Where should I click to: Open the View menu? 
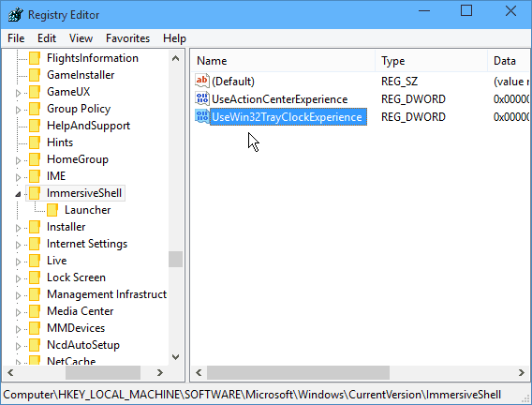point(81,38)
